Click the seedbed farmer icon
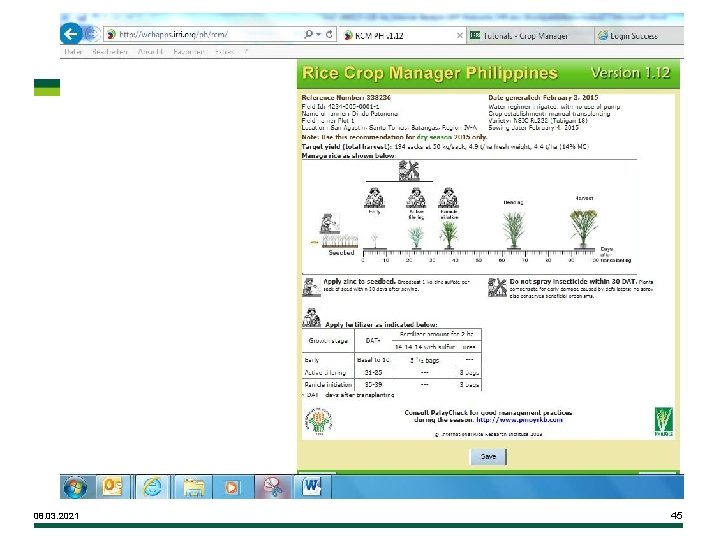720x540 pixels. coord(330,224)
